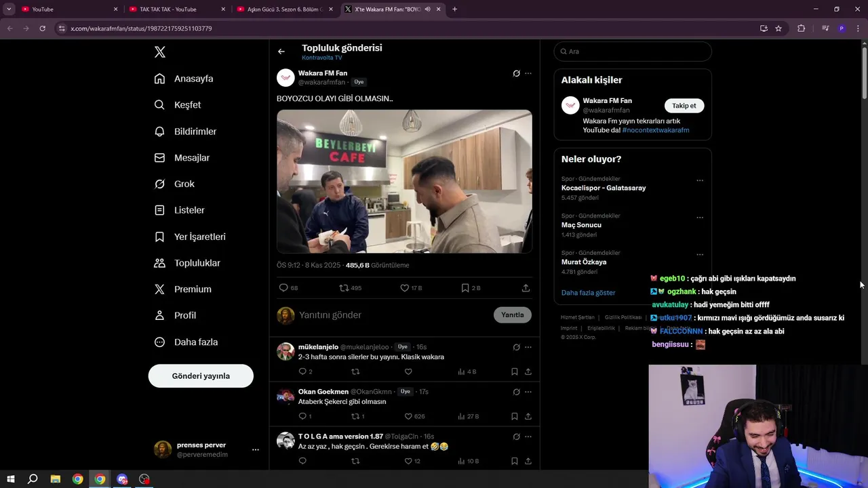Open File Explorer from taskbar
The height and width of the screenshot is (488, 868).
pos(56,479)
